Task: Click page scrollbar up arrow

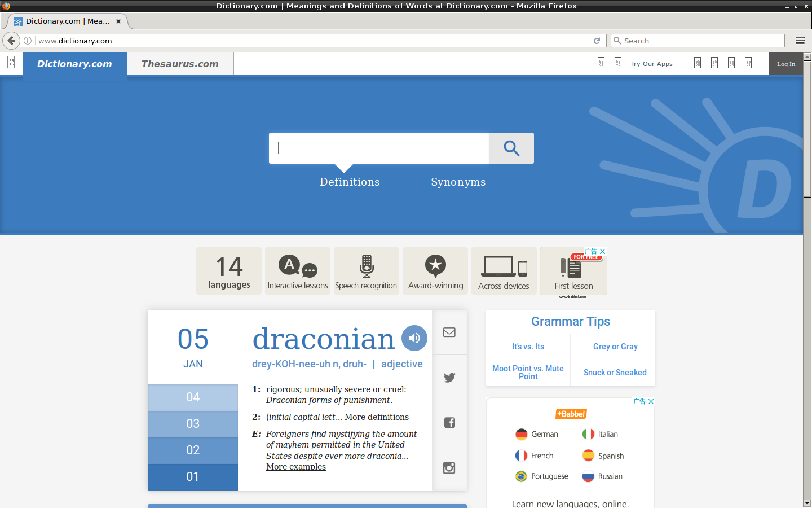Action: click(x=807, y=56)
